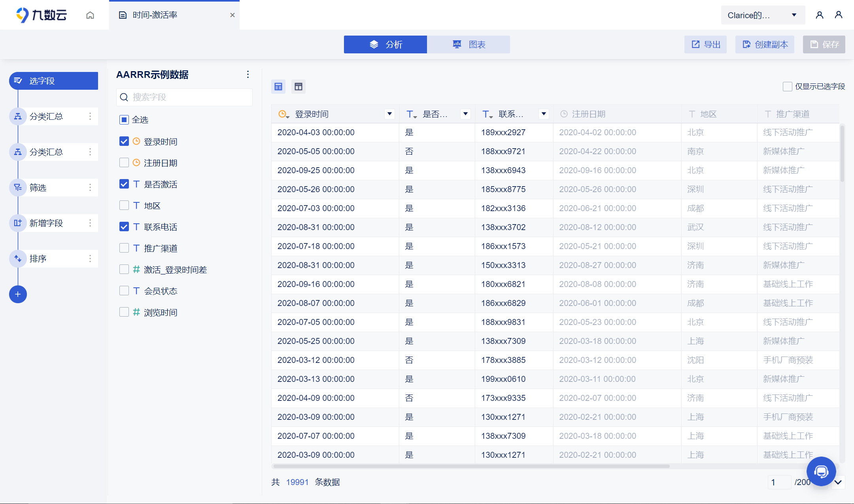Click the blue plus add-step button
Viewport: 854px width, 504px height.
coord(18,294)
